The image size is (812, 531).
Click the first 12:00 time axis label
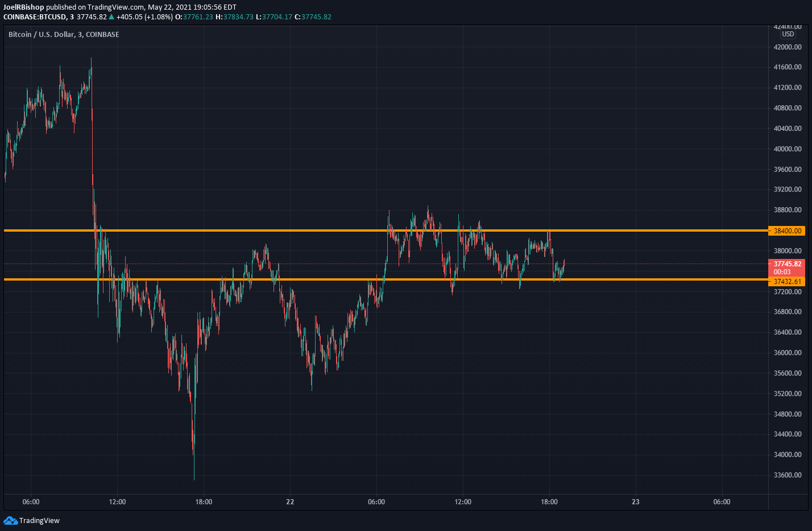pyautogui.click(x=117, y=502)
